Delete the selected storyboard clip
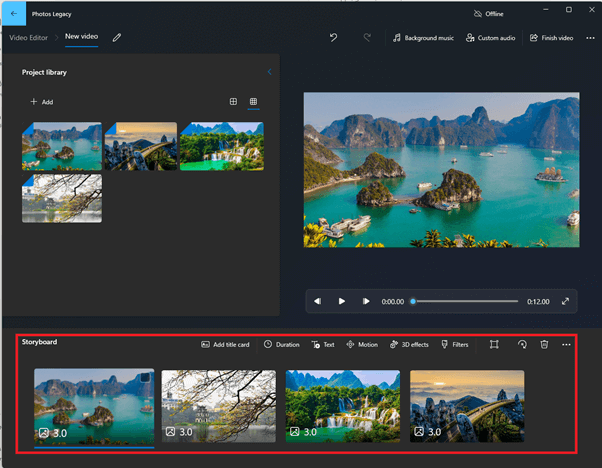The height and width of the screenshot is (468, 602). [544, 344]
